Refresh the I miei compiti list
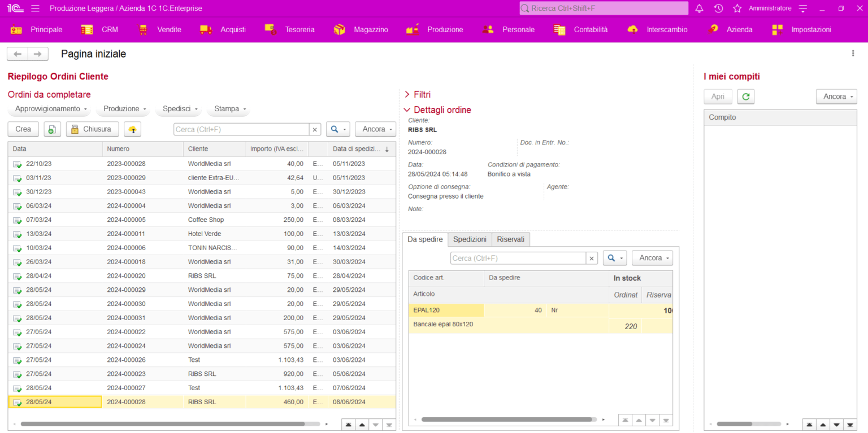 pos(746,97)
